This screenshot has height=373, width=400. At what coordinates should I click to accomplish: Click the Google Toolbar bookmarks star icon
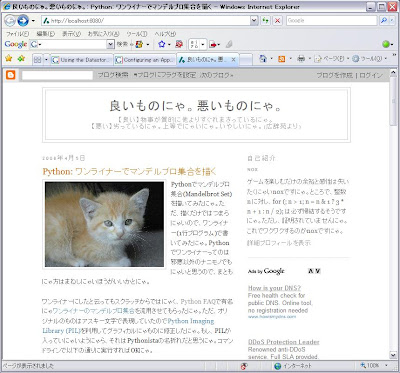point(162,44)
